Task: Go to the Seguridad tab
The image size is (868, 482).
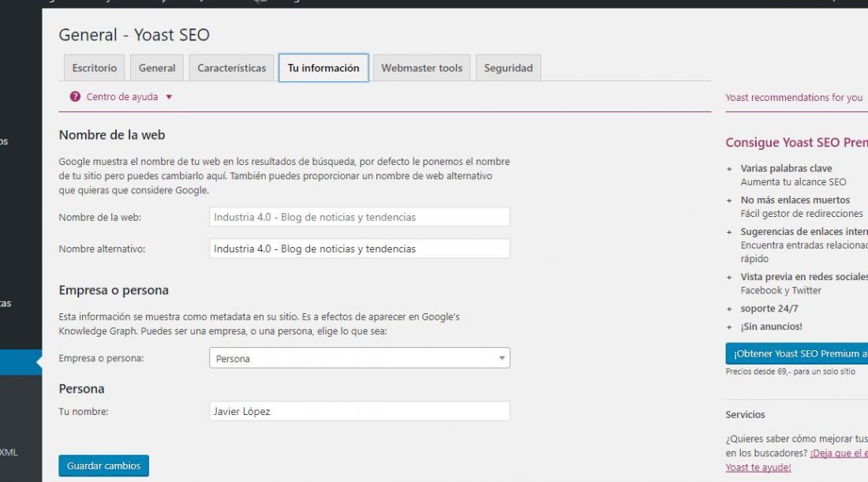Action: [508, 68]
